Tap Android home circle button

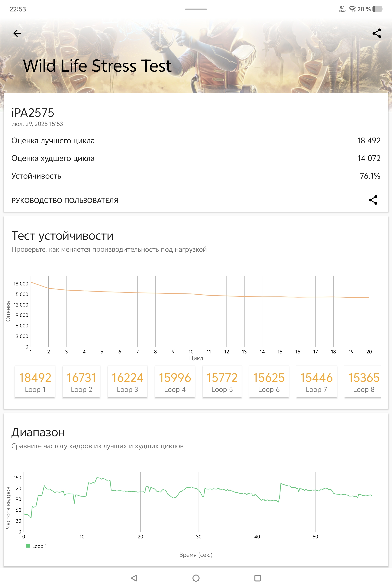coord(196,578)
